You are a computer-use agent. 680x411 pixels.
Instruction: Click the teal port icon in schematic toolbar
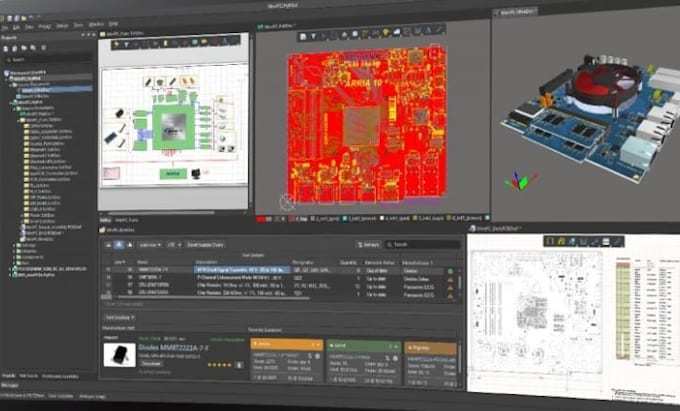[x=195, y=42]
